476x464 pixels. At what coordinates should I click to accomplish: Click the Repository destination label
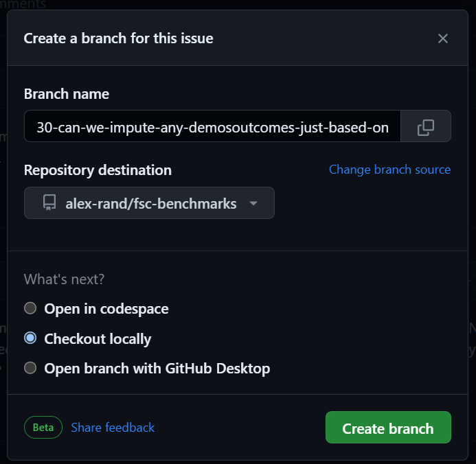tap(98, 170)
